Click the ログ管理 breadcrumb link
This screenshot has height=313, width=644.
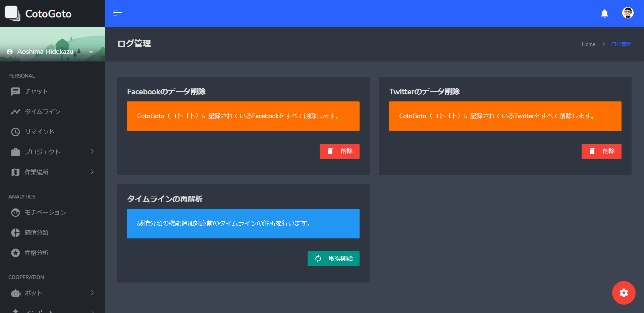(x=621, y=44)
